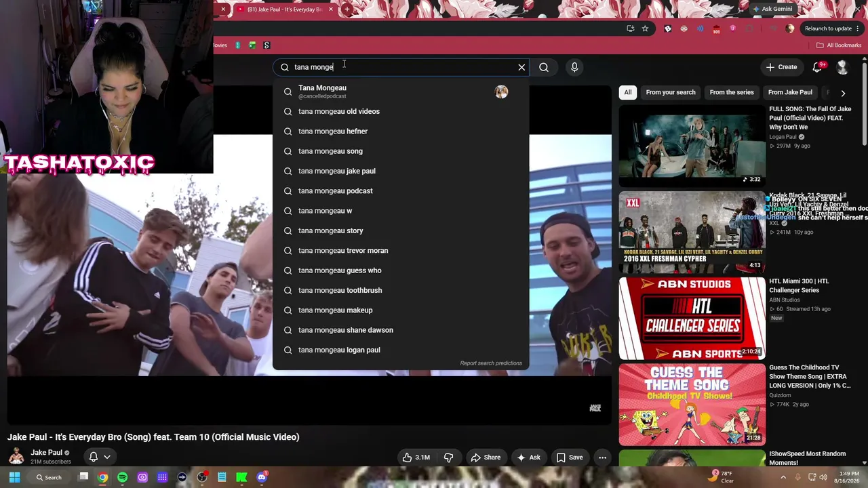Image resolution: width=868 pixels, height=488 pixels.
Task: Save the video to a playlist
Action: [570, 457]
